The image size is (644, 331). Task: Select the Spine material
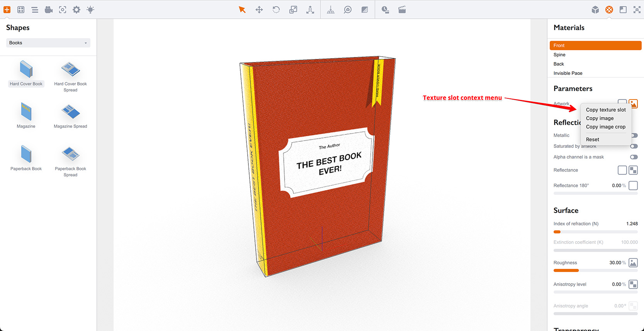pos(559,55)
